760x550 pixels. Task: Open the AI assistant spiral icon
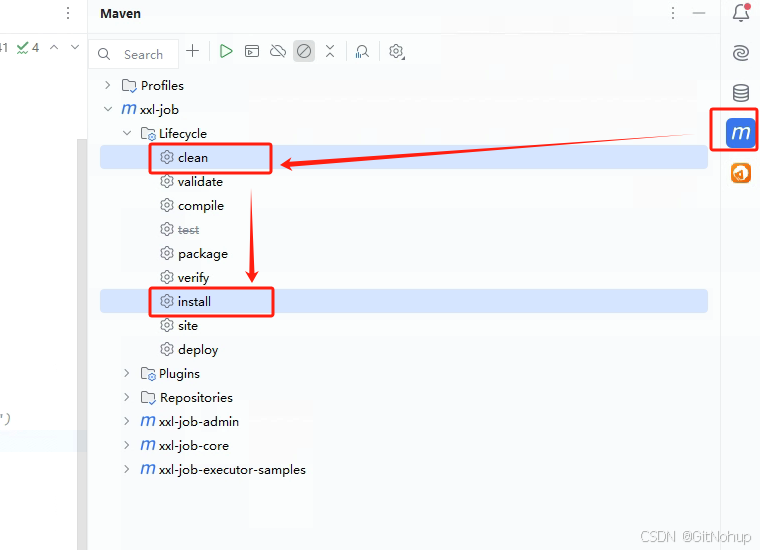741,52
